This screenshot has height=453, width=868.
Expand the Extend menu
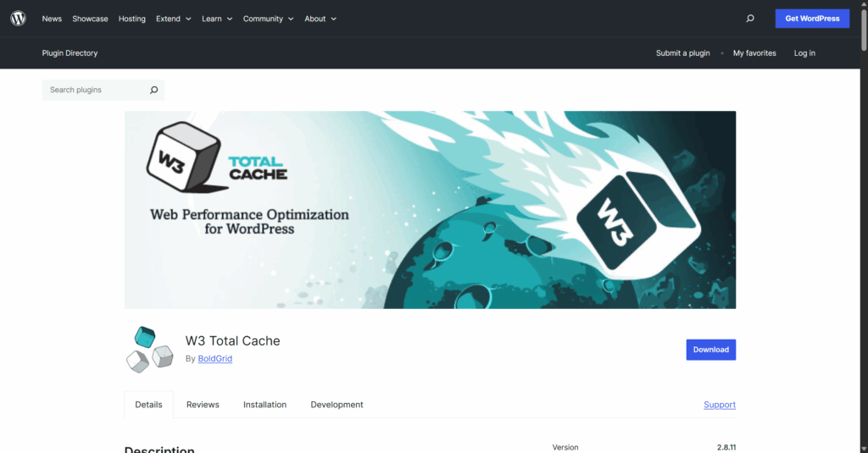point(173,19)
